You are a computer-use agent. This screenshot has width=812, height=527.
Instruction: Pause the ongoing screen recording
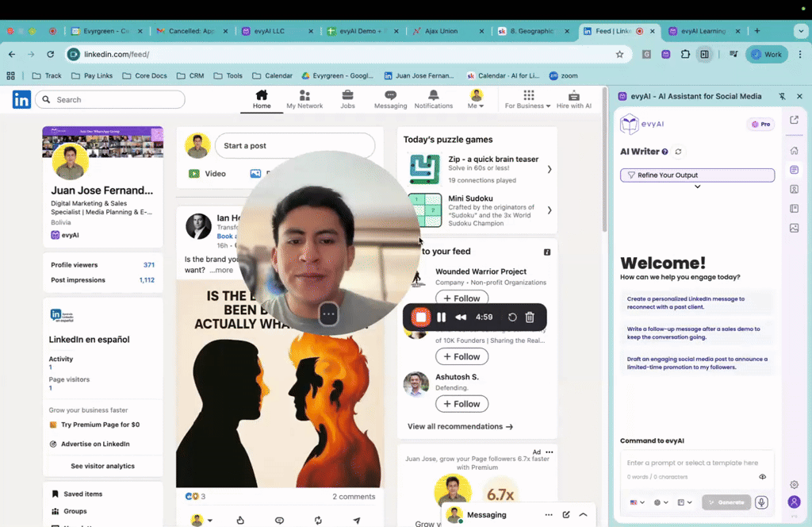(442, 317)
